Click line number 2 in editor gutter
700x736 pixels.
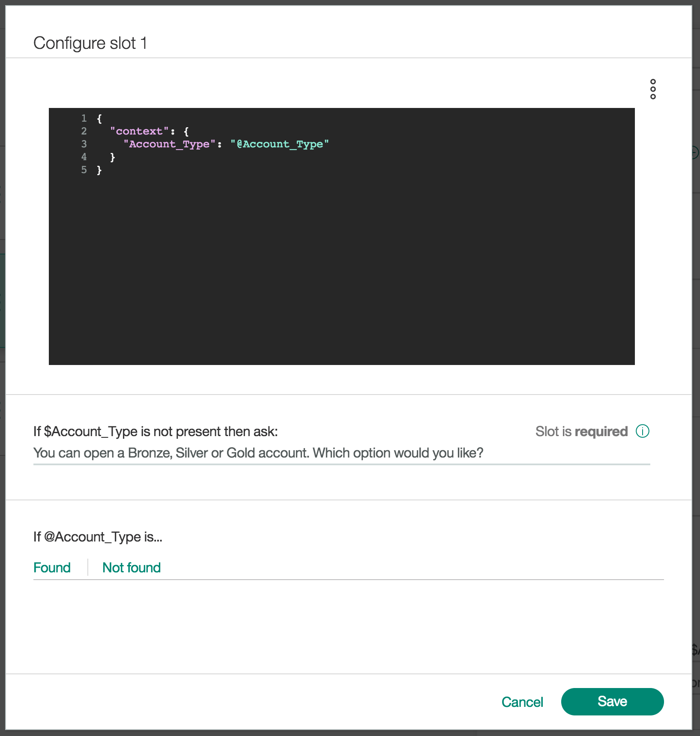coord(84,131)
